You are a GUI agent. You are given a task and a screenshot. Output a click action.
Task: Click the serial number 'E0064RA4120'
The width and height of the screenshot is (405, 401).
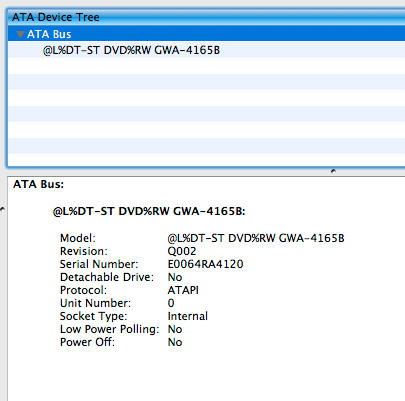coord(205,264)
